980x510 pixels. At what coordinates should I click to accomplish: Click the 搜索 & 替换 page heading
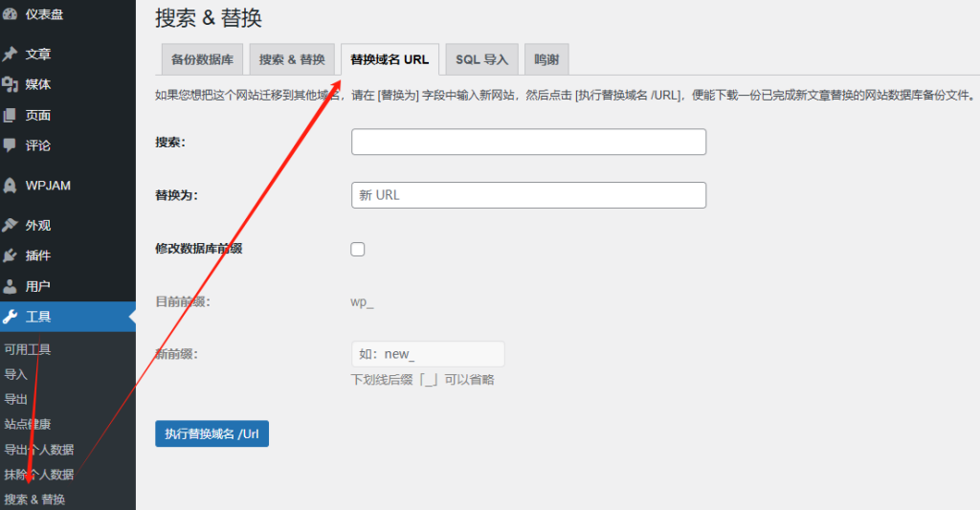coord(208,17)
